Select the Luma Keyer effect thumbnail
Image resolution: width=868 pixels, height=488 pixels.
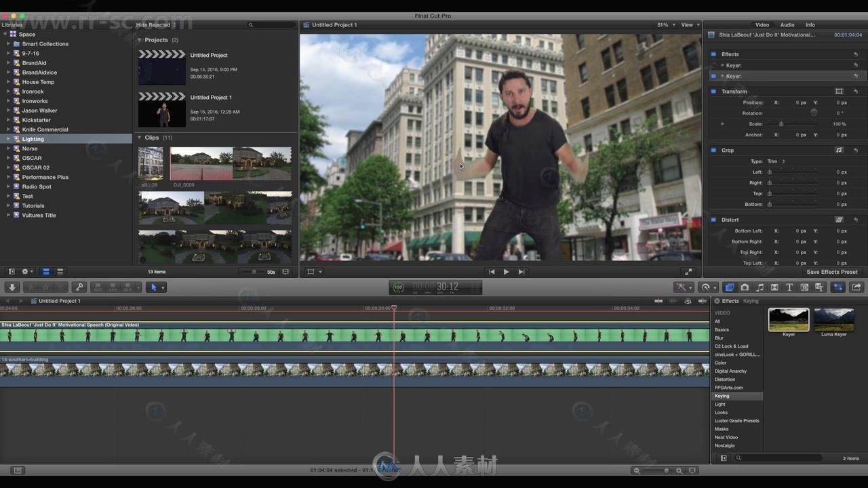834,320
